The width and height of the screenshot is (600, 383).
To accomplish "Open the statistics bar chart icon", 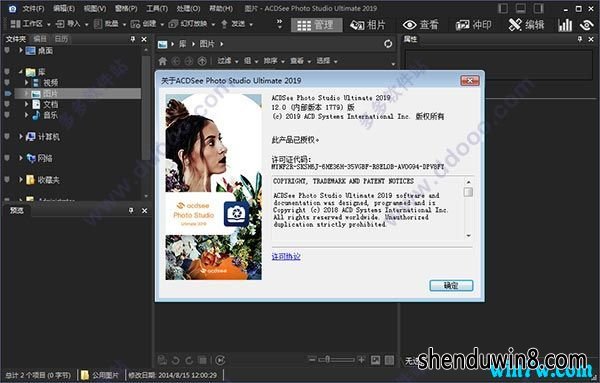I will click(x=565, y=25).
